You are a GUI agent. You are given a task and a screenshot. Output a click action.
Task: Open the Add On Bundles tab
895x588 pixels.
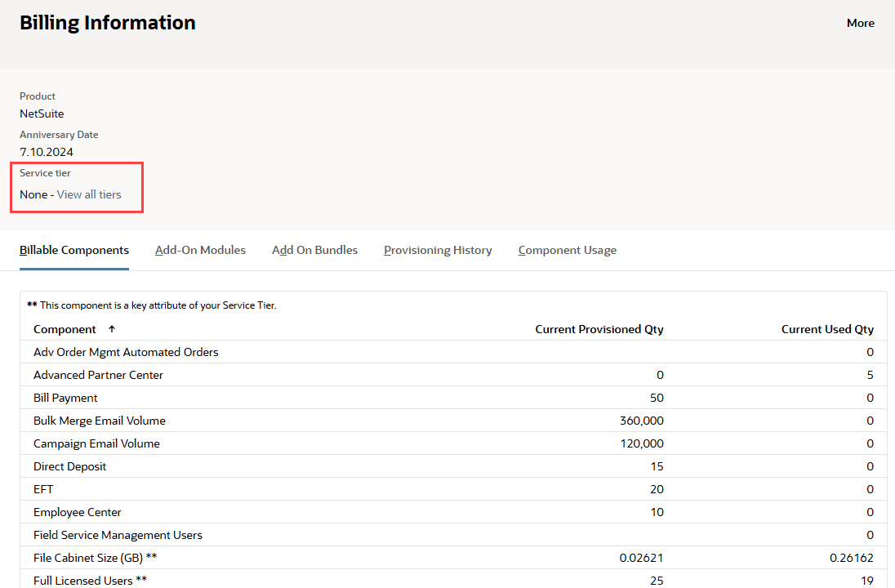click(314, 250)
